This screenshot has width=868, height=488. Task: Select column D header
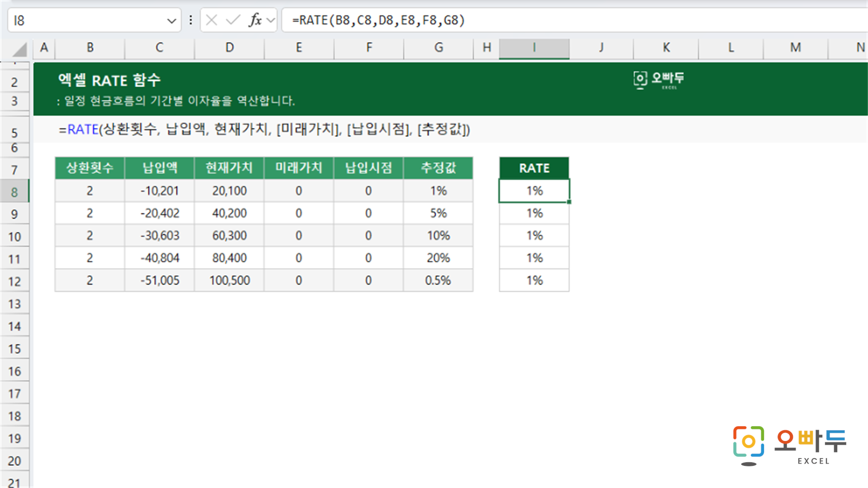click(230, 48)
